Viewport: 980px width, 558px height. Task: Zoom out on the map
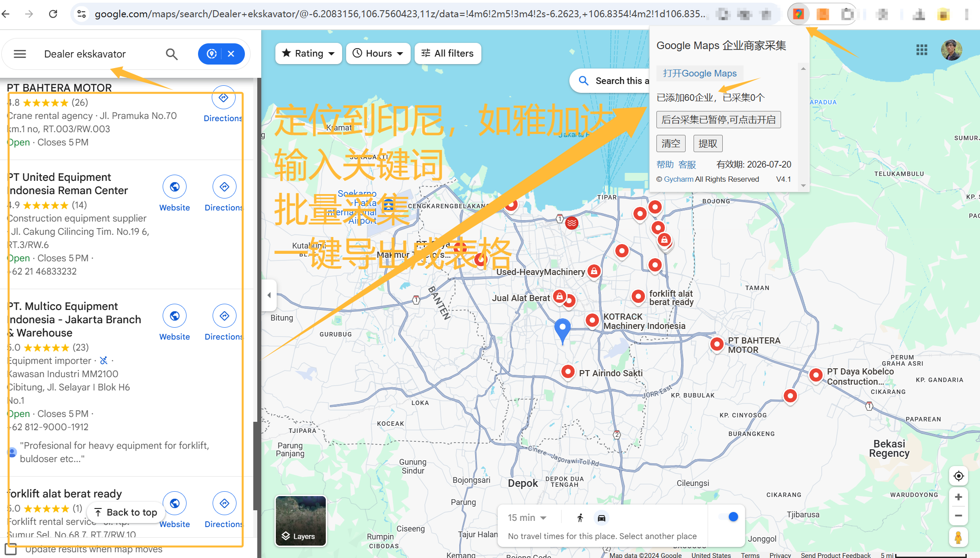[958, 516]
